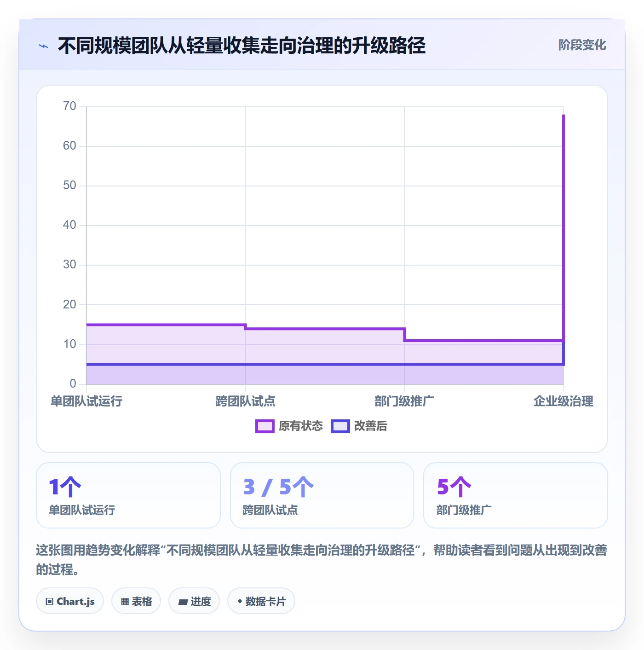
Task: Toggle the 原有状态 legend swatch
Action: (x=264, y=426)
